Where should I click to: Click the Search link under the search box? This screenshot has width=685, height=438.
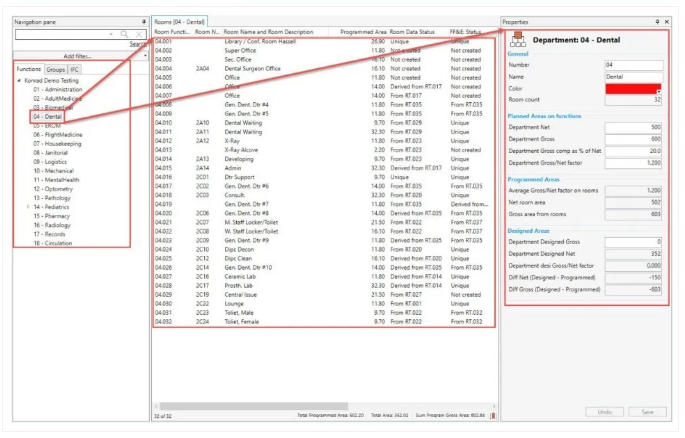point(138,44)
